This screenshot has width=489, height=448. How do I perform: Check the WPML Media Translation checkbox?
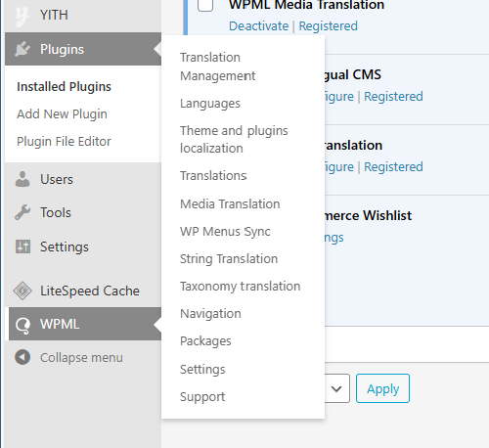[205, 5]
